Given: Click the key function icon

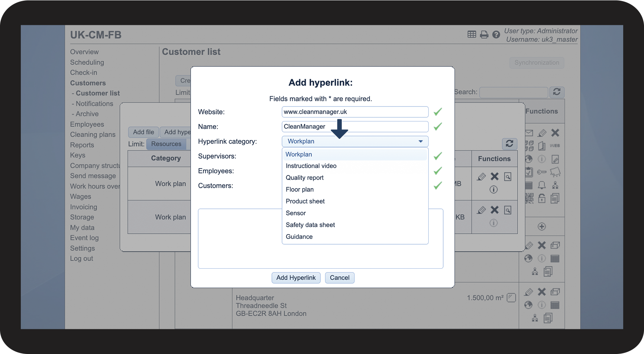Looking at the screenshot, I should pos(542,172).
